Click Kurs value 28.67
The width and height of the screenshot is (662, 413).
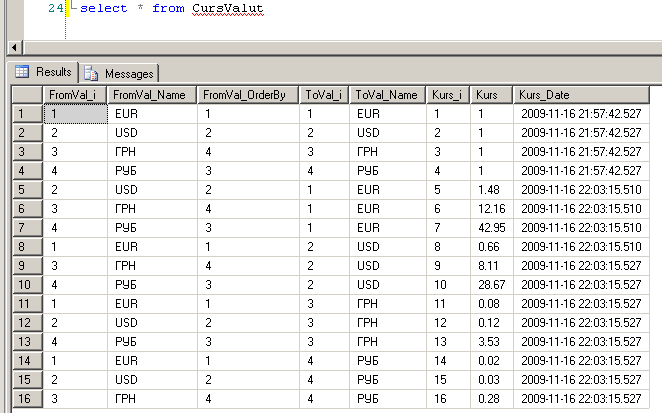[x=492, y=285]
